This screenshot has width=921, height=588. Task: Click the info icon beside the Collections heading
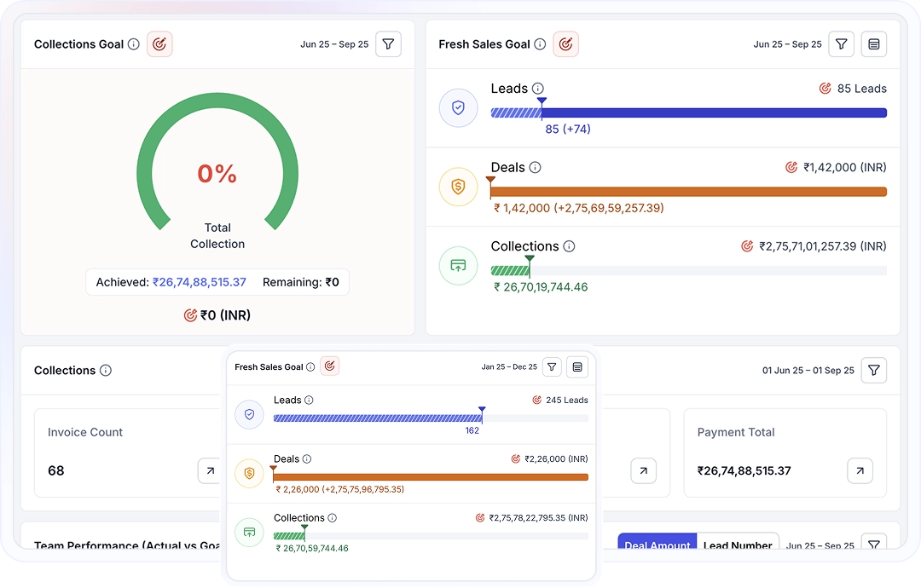point(107,371)
